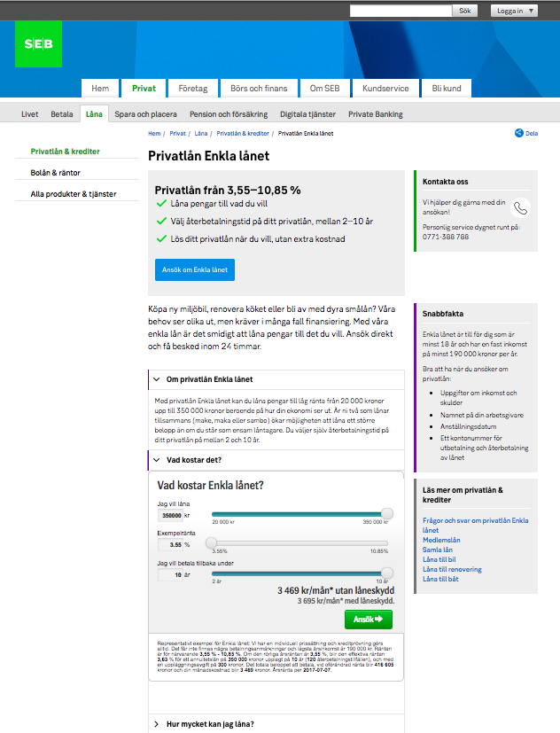Click the Snabbfakta heading

(443, 314)
